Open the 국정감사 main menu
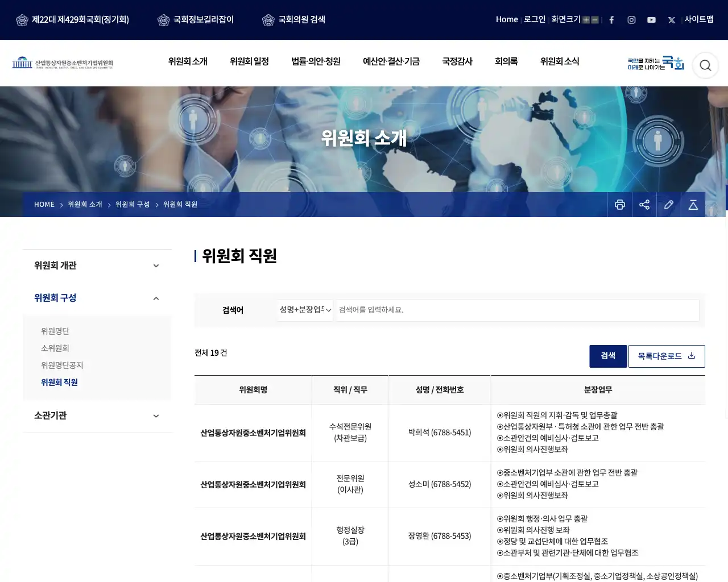 pyautogui.click(x=457, y=61)
